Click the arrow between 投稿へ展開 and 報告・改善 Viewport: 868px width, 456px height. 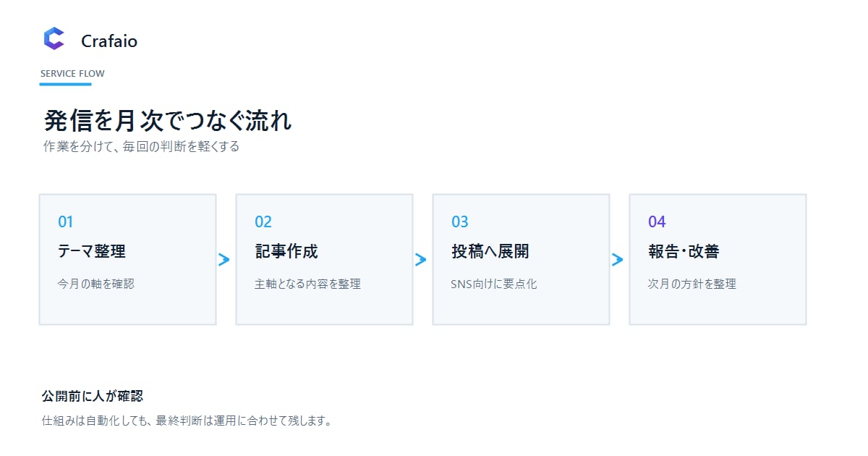618,260
